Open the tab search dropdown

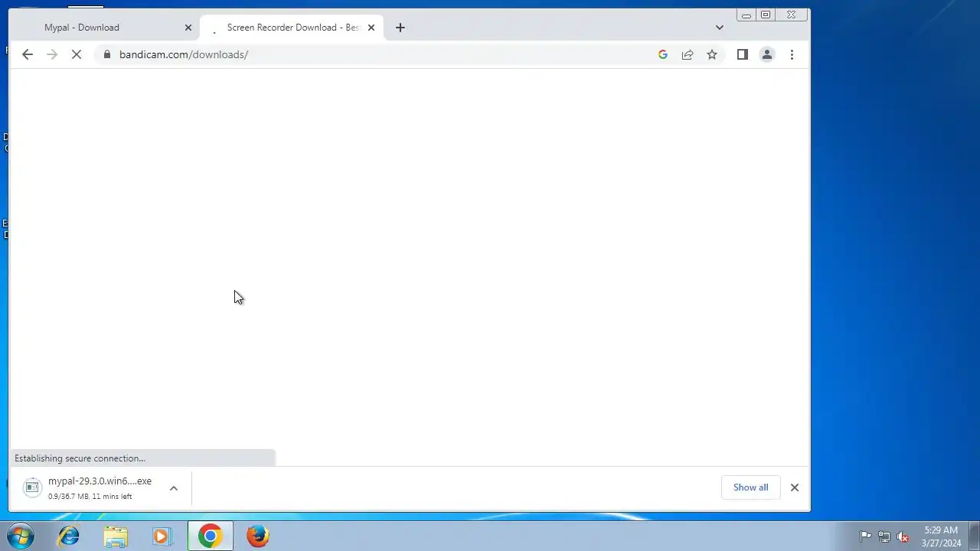(x=719, y=28)
